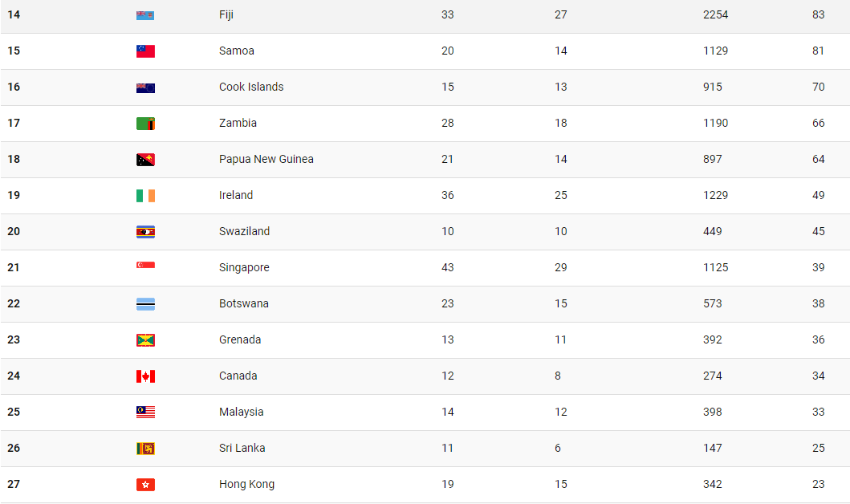Click the Ireland flag icon

[145, 196]
